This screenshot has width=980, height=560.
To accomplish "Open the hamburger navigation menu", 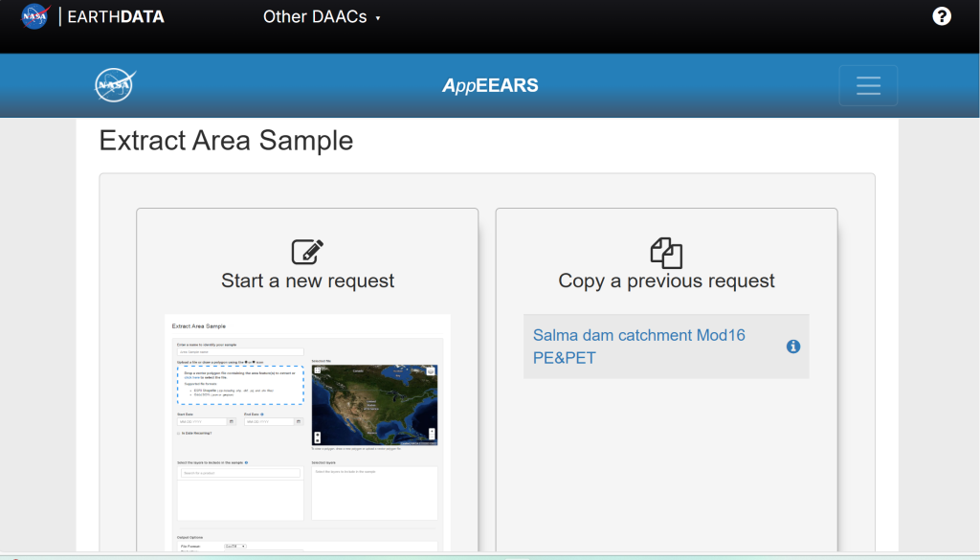I will pos(868,85).
